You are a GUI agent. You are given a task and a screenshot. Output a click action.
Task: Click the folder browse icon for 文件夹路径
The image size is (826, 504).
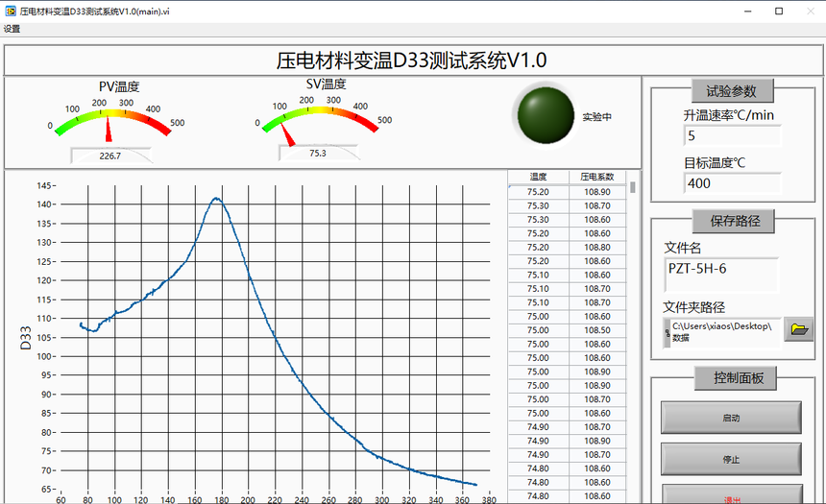(x=798, y=329)
